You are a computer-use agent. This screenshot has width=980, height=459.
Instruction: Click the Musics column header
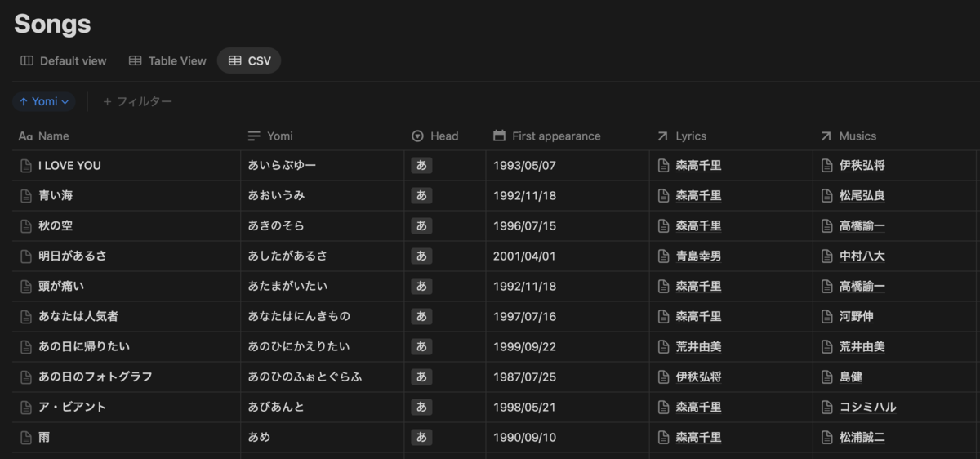click(x=893, y=136)
